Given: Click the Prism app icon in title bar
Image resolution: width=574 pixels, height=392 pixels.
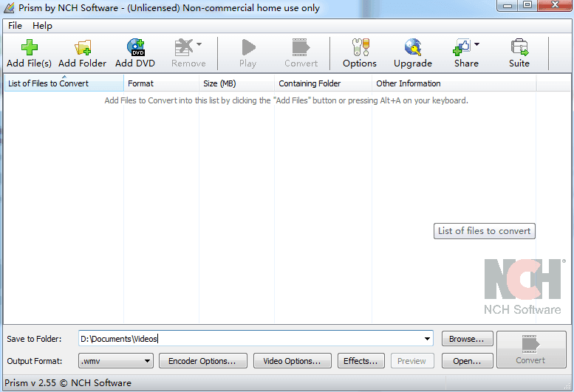Looking at the screenshot, I should click(9, 7).
